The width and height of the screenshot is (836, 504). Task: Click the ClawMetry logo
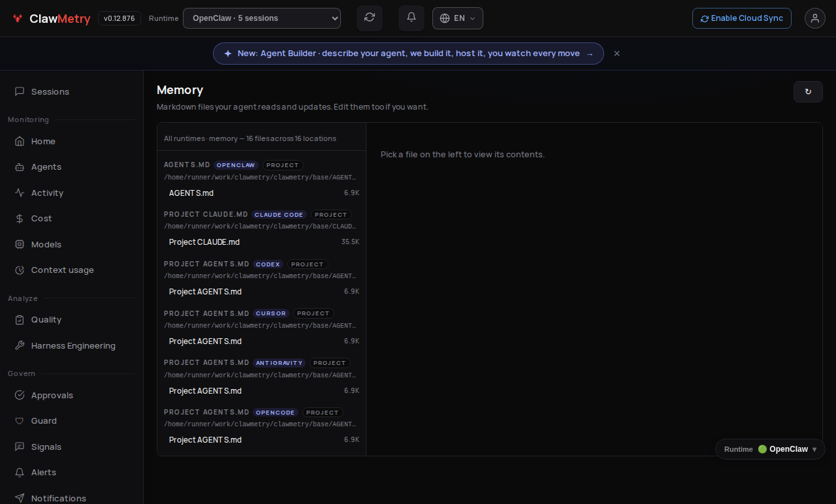point(52,18)
